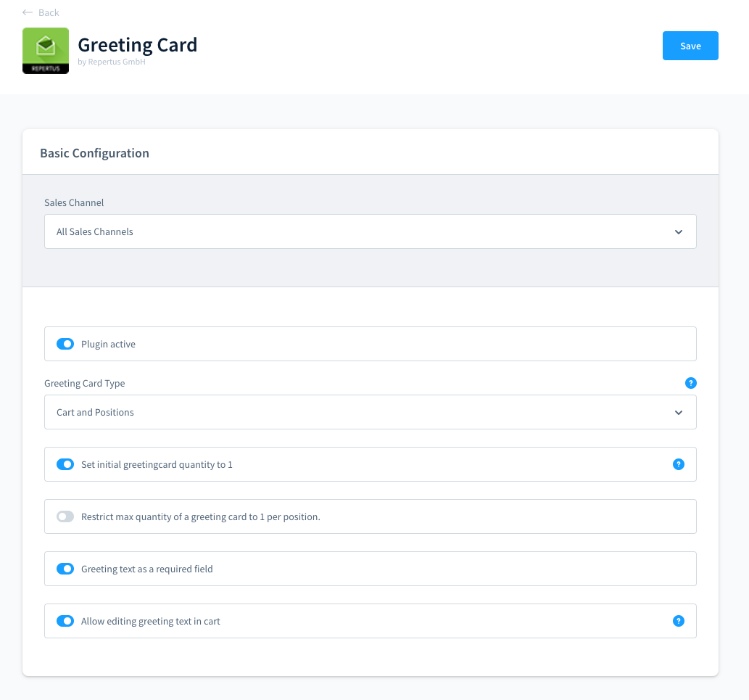The image size is (749, 700).
Task: Save the plugin configuration
Action: tap(690, 46)
